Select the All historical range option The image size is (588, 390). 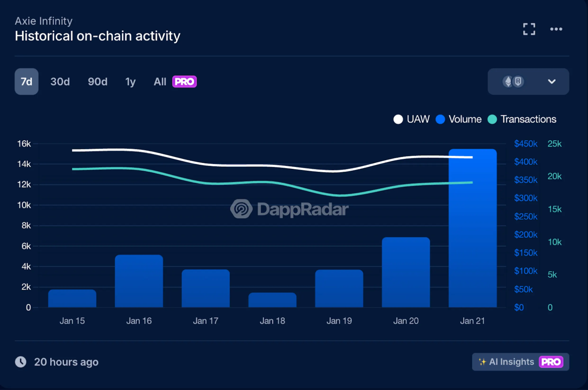[x=160, y=82]
